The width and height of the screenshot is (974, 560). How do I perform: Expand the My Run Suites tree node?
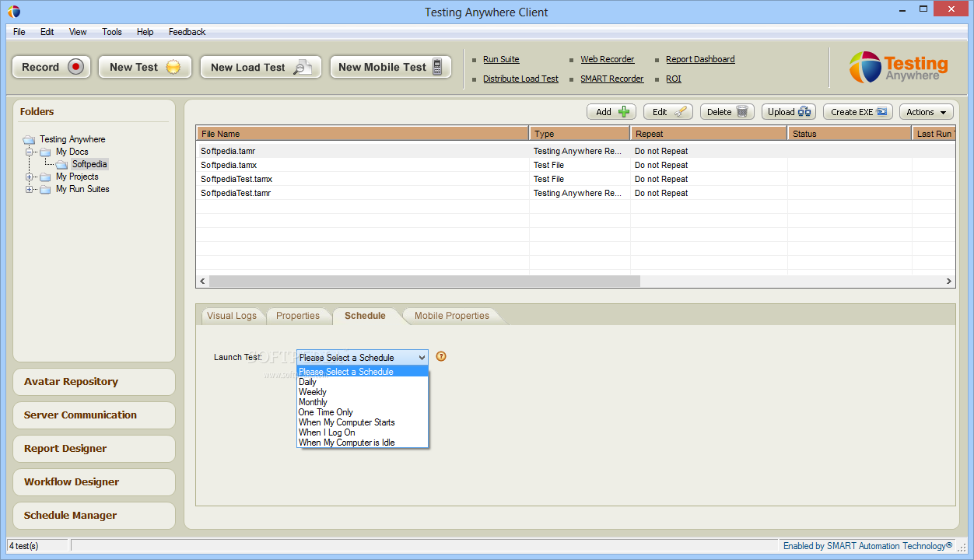tap(30, 189)
